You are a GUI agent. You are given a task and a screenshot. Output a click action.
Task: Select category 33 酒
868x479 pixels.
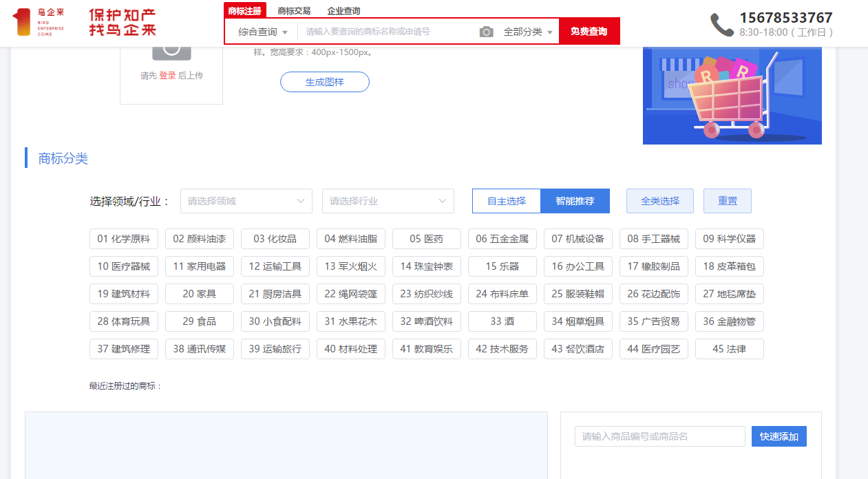click(x=502, y=321)
